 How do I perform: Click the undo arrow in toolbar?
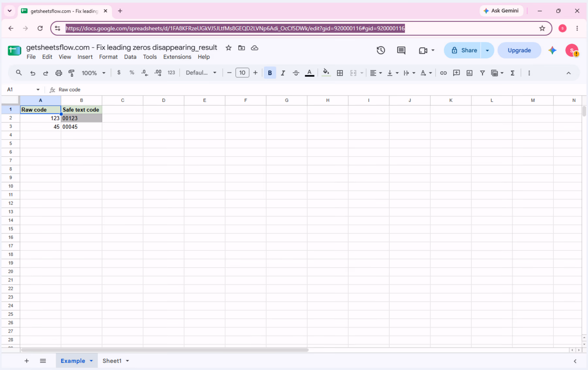(33, 73)
